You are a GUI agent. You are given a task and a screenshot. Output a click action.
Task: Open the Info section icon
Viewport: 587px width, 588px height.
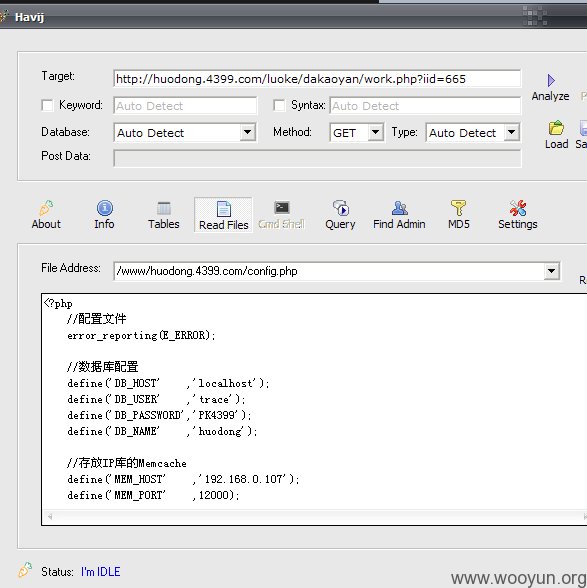[105, 208]
